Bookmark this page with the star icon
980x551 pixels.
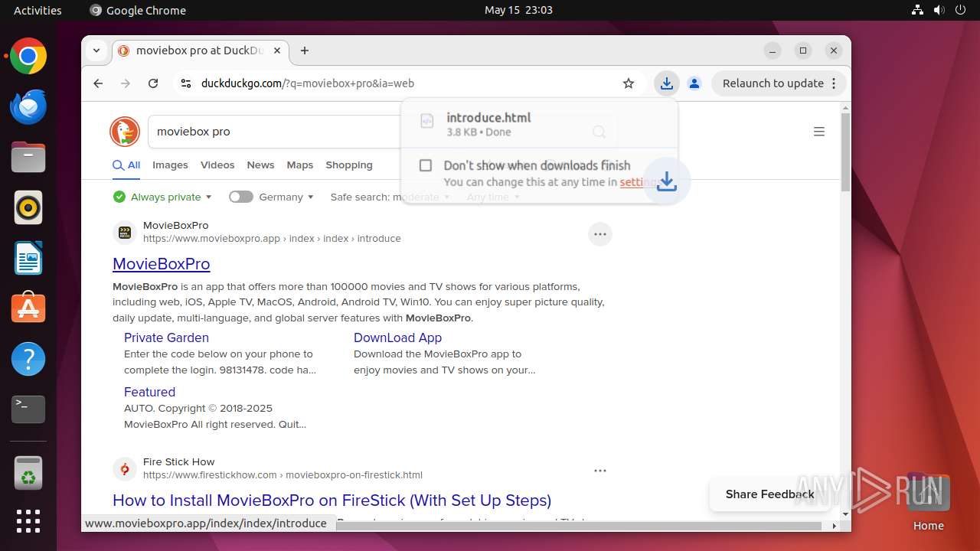(629, 83)
